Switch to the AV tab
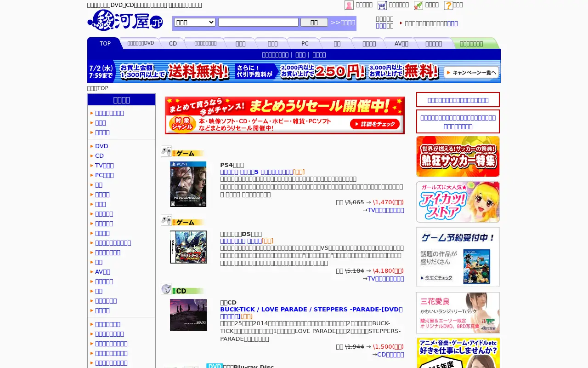 [x=401, y=43]
